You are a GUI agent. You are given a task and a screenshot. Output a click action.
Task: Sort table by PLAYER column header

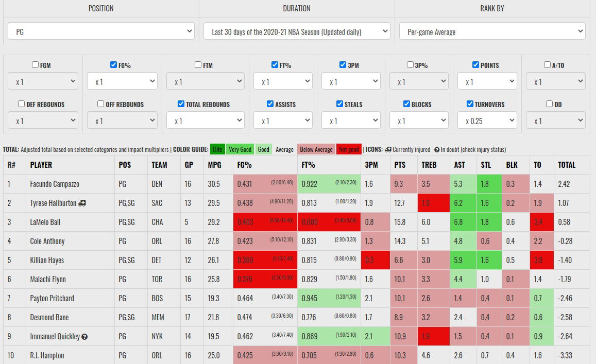[41, 165]
